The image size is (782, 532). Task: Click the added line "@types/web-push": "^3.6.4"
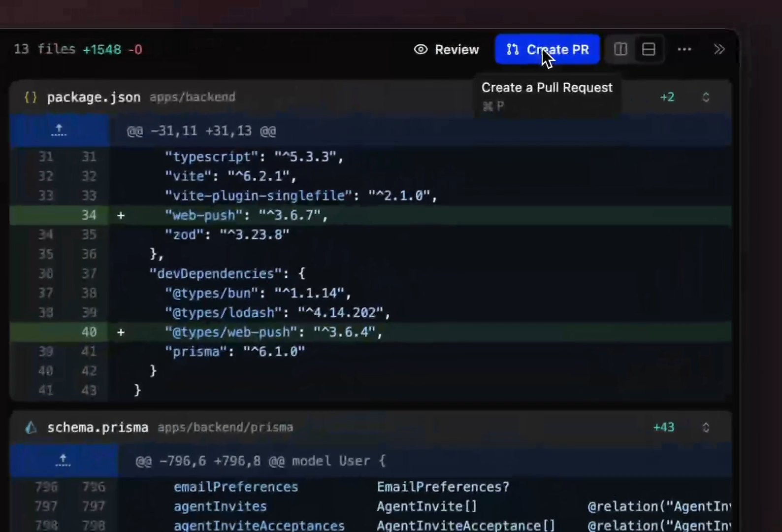[x=370, y=332]
